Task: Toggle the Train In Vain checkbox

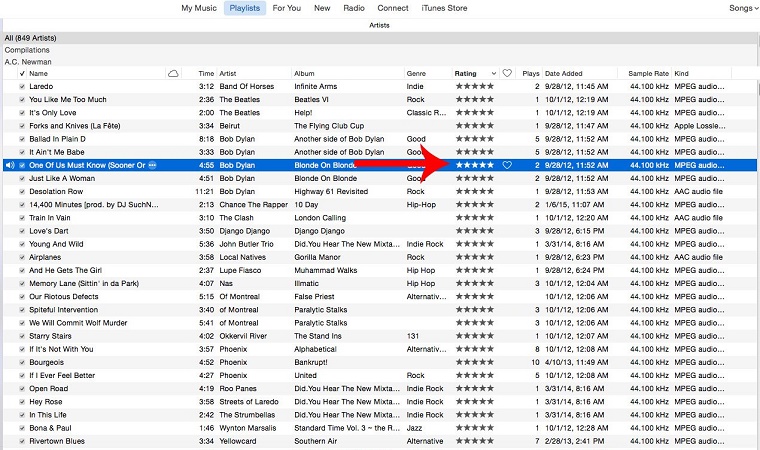Action: point(22,218)
